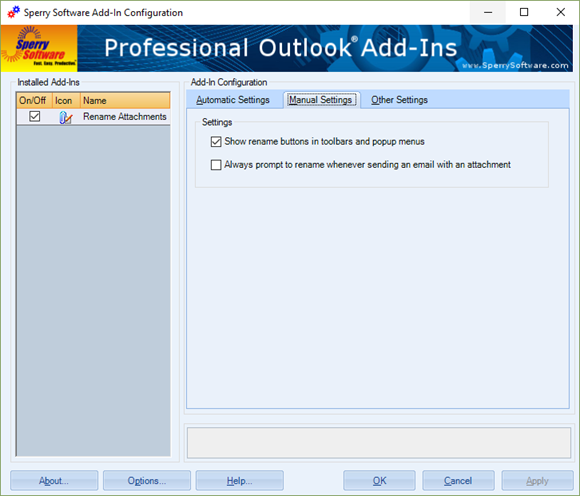Click the Help... button

(239, 480)
